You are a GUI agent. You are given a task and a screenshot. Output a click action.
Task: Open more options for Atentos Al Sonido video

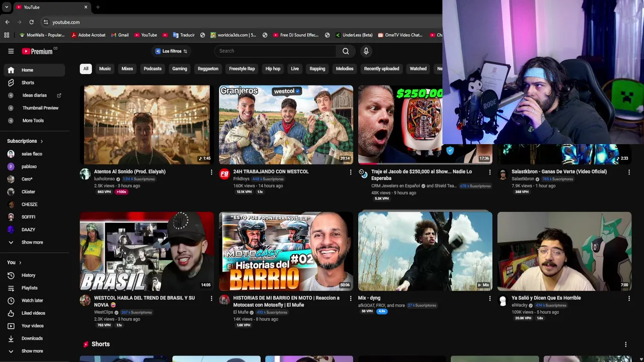tap(211, 172)
